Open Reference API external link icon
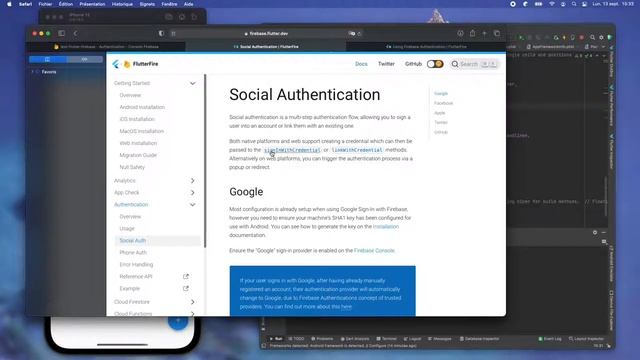The height and width of the screenshot is (360, 640). click(186, 276)
